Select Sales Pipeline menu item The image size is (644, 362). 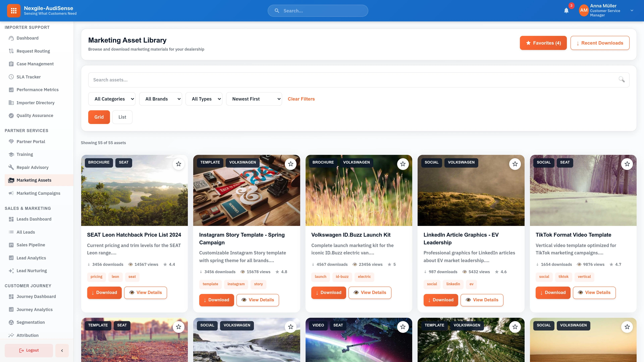[31, 245]
